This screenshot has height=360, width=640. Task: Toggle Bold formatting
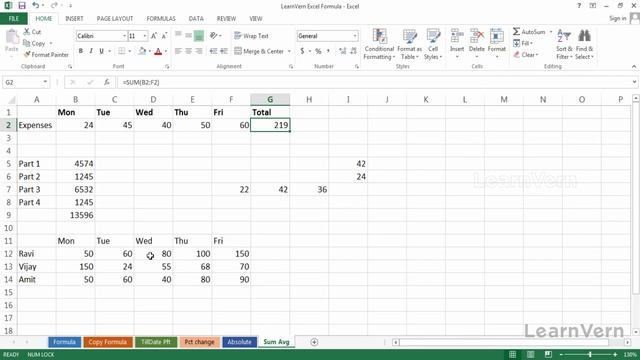pyautogui.click(x=81, y=51)
